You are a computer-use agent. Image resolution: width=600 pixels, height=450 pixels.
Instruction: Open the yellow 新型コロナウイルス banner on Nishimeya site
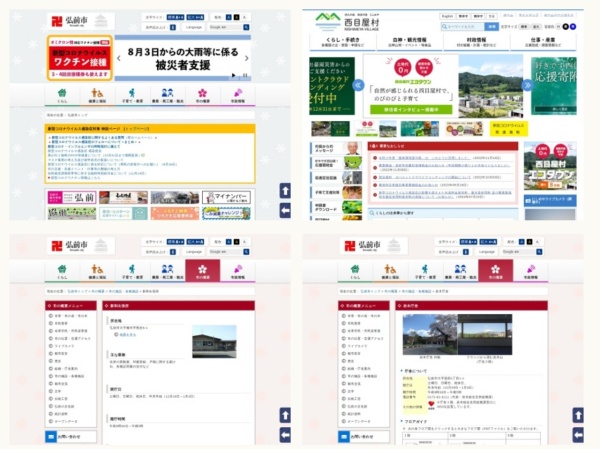click(509, 129)
